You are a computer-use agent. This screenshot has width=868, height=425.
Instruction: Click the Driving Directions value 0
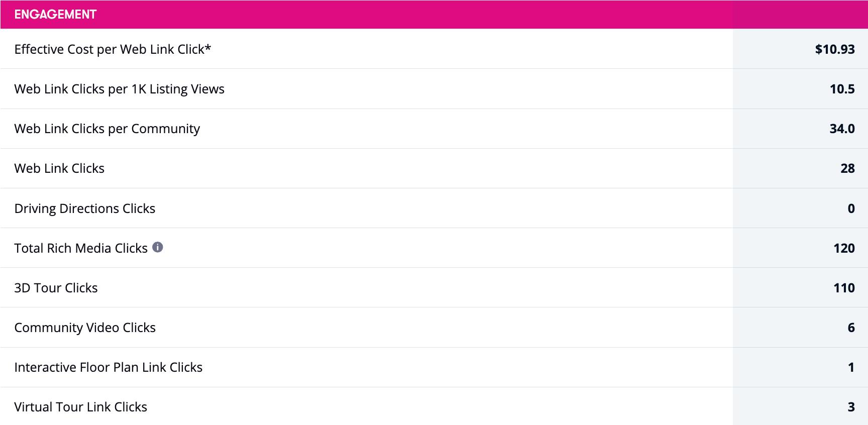[851, 208]
